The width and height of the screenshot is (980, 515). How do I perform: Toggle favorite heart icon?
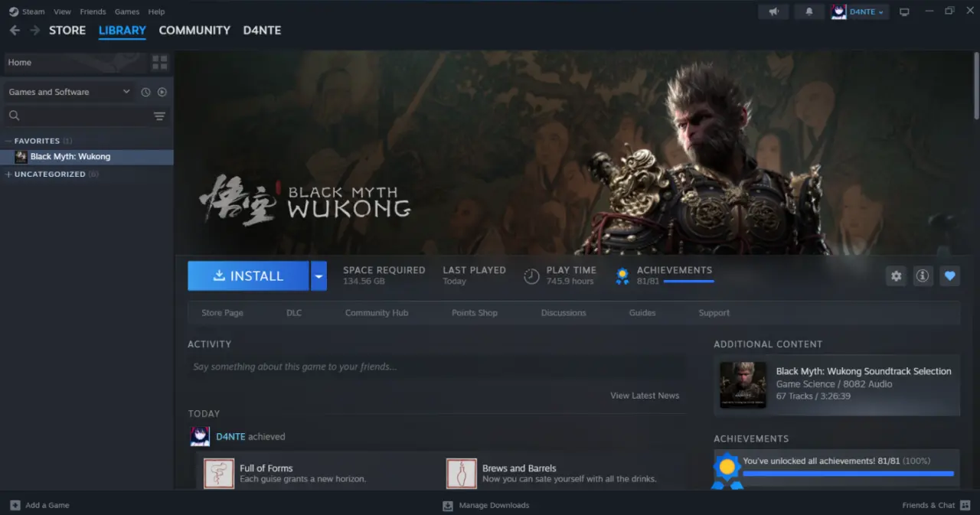(949, 276)
